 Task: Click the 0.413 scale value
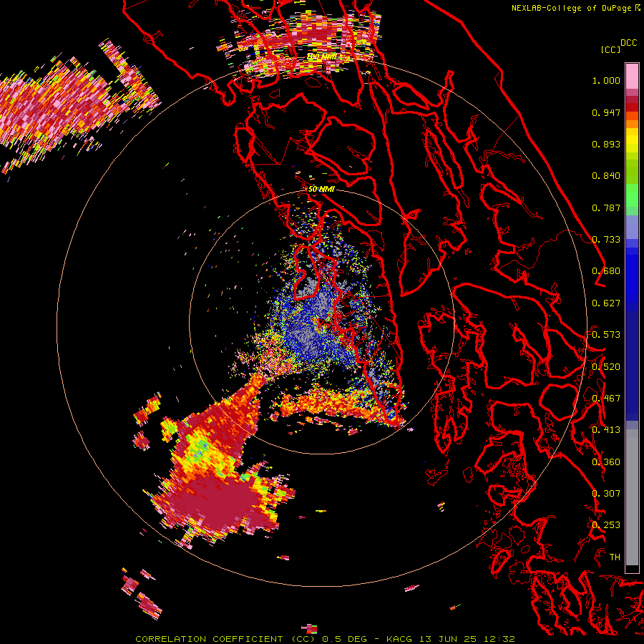pos(606,430)
